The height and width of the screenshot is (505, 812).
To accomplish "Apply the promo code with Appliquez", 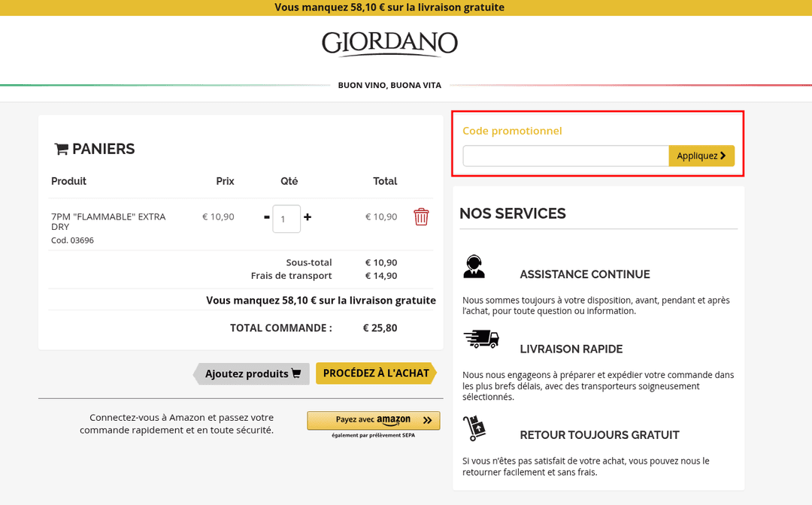I will click(701, 156).
